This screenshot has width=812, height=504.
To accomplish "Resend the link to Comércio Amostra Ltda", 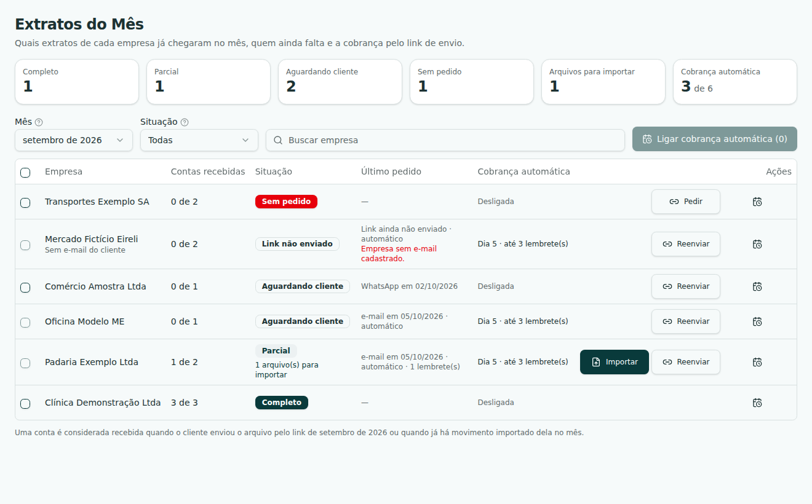I will (x=686, y=286).
